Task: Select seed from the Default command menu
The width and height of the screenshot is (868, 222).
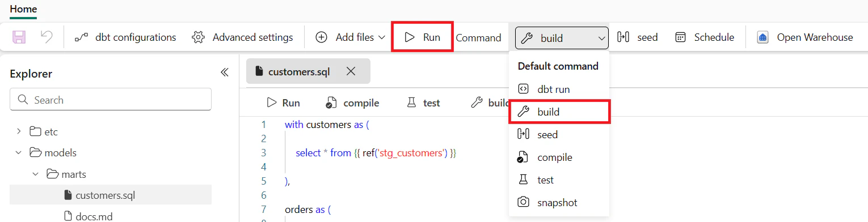Action: (559, 135)
